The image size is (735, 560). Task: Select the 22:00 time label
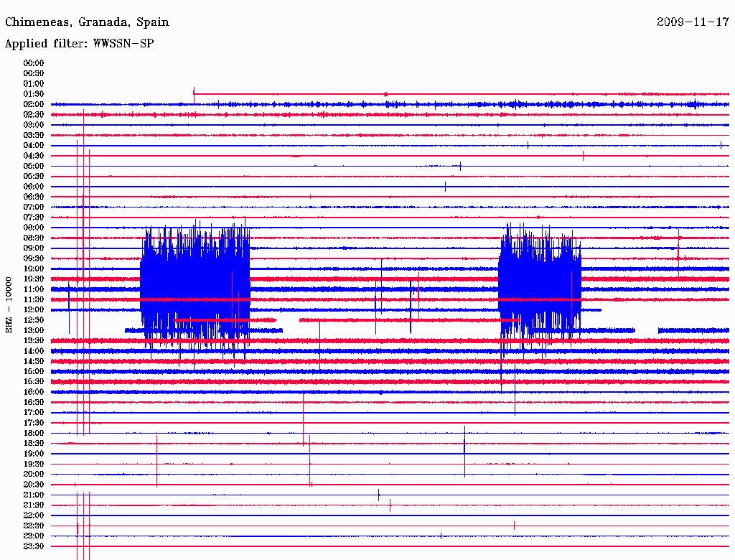click(x=34, y=515)
